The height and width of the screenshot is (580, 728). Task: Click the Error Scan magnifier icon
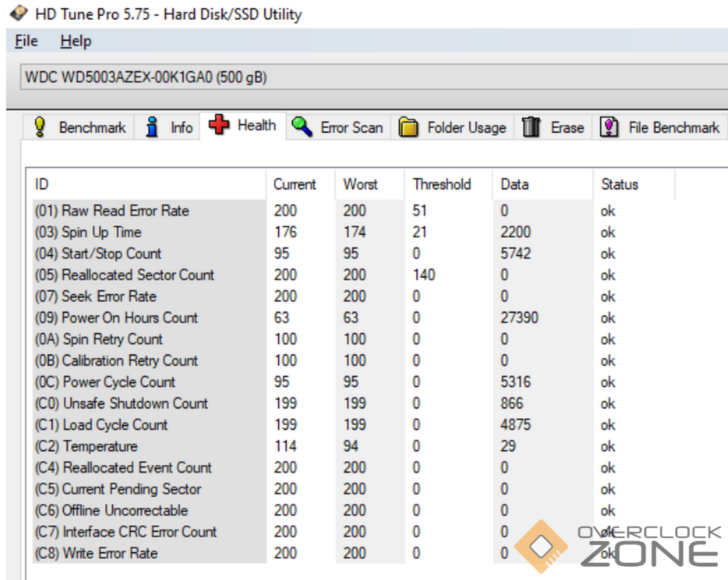coord(302,127)
